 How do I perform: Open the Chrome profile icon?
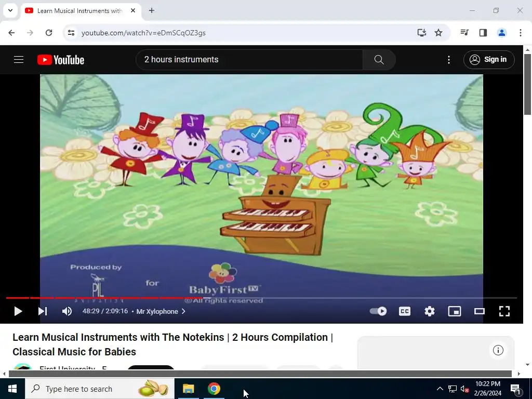point(501,33)
